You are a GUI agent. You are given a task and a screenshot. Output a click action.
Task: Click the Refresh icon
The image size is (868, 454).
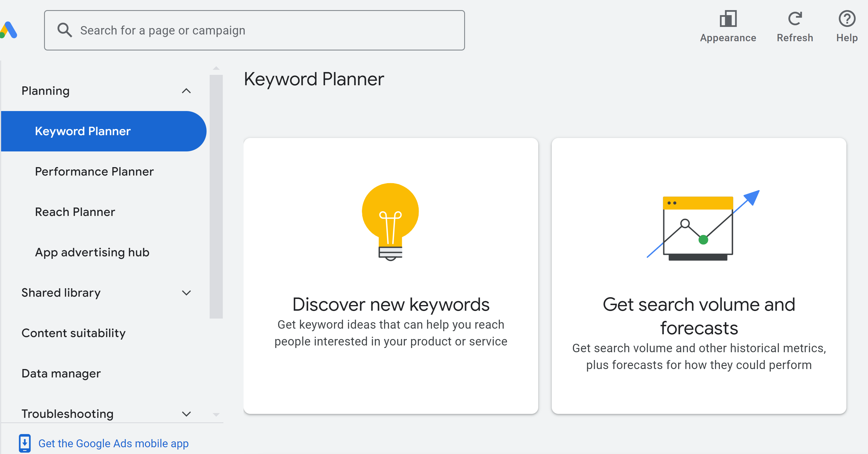tap(794, 19)
